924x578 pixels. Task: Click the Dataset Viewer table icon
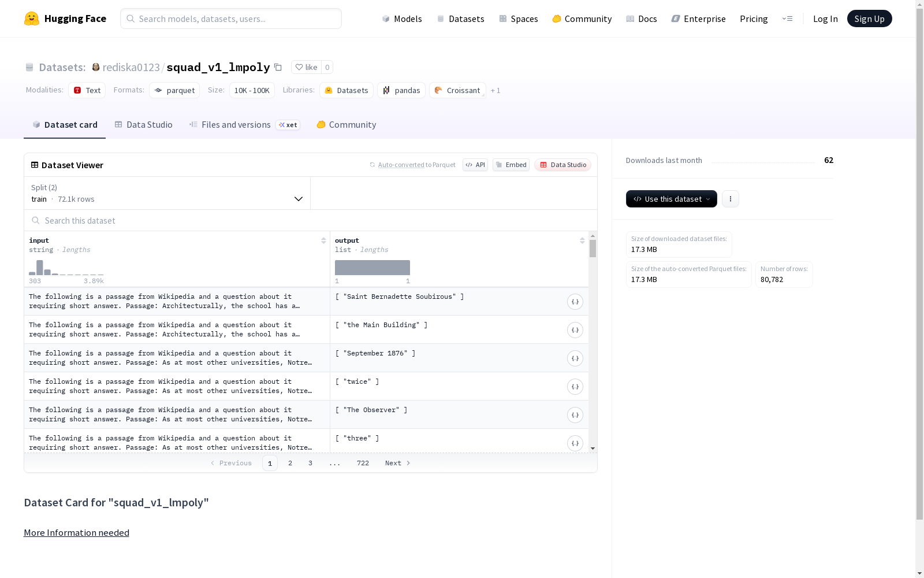point(35,165)
